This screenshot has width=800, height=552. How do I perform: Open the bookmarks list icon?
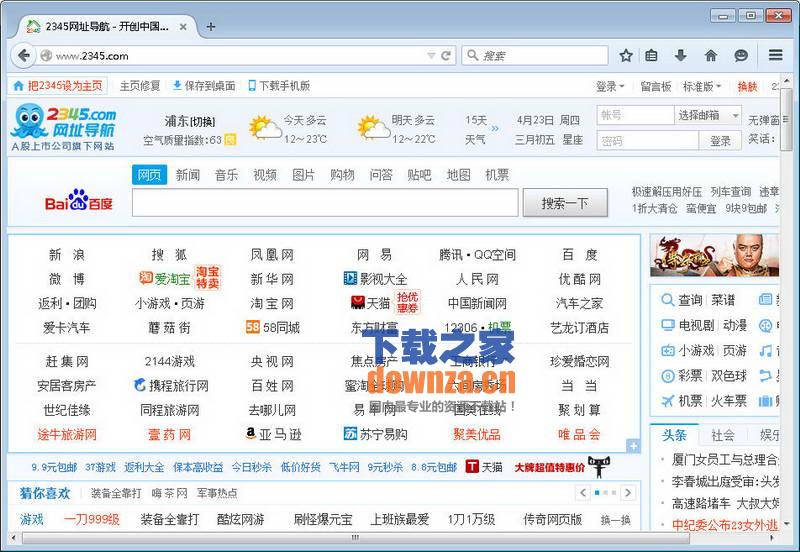(652, 56)
